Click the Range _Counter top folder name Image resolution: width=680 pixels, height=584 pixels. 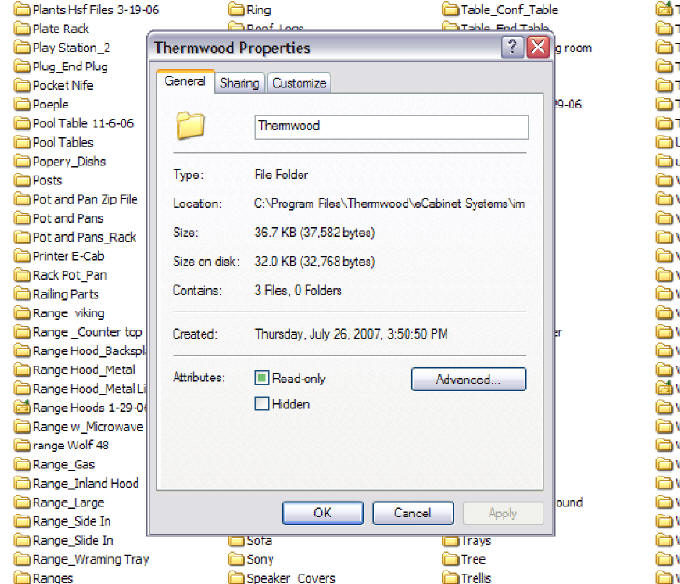click(87, 332)
